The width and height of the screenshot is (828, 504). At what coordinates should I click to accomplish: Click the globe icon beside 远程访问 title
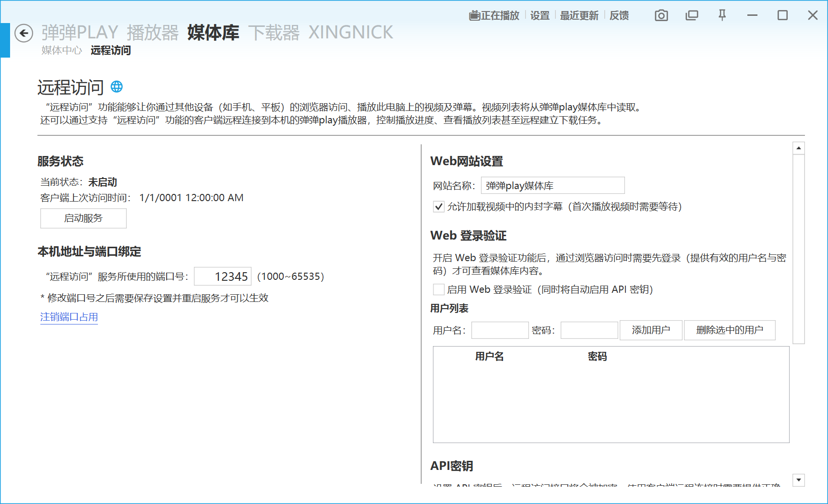pos(117,86)
